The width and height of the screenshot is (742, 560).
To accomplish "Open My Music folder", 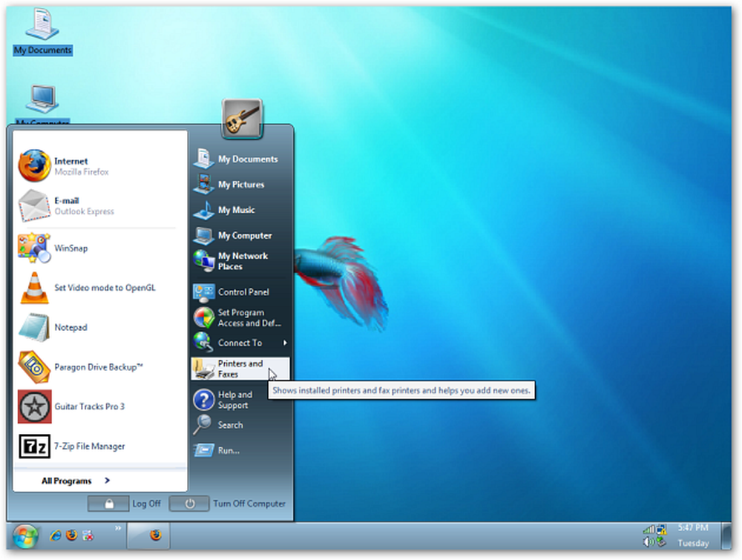I will [x=240, y=210].
